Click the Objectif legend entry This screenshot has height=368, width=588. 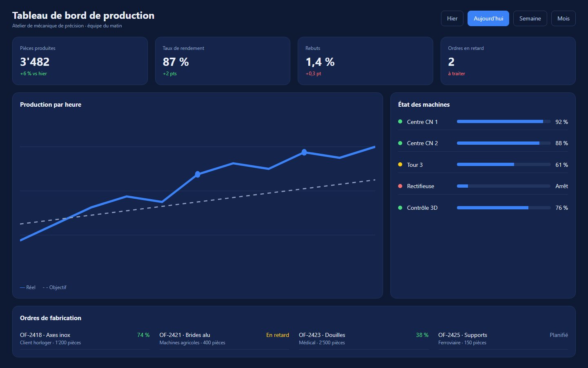pos(55,287)
